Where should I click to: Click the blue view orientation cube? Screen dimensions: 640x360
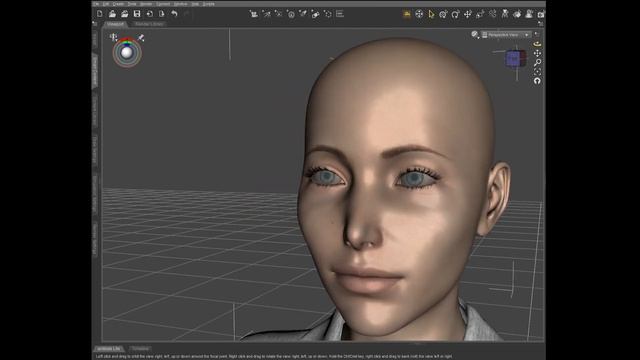pyautogui.click(x=516, y=59)
